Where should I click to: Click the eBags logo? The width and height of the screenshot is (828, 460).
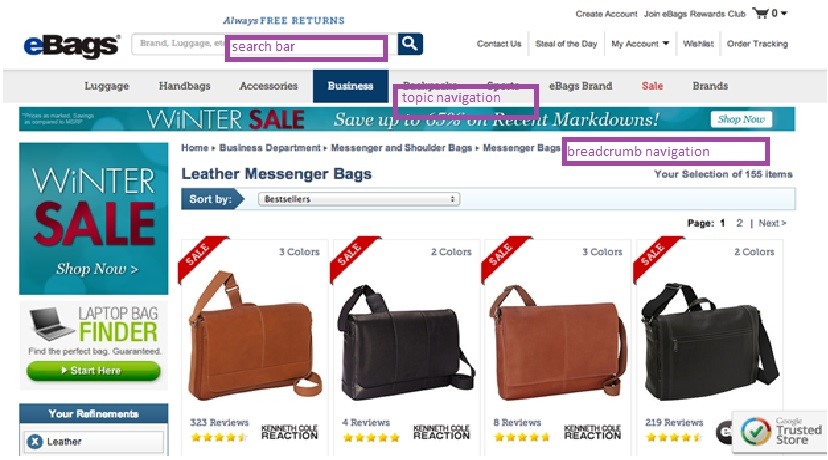71,45
